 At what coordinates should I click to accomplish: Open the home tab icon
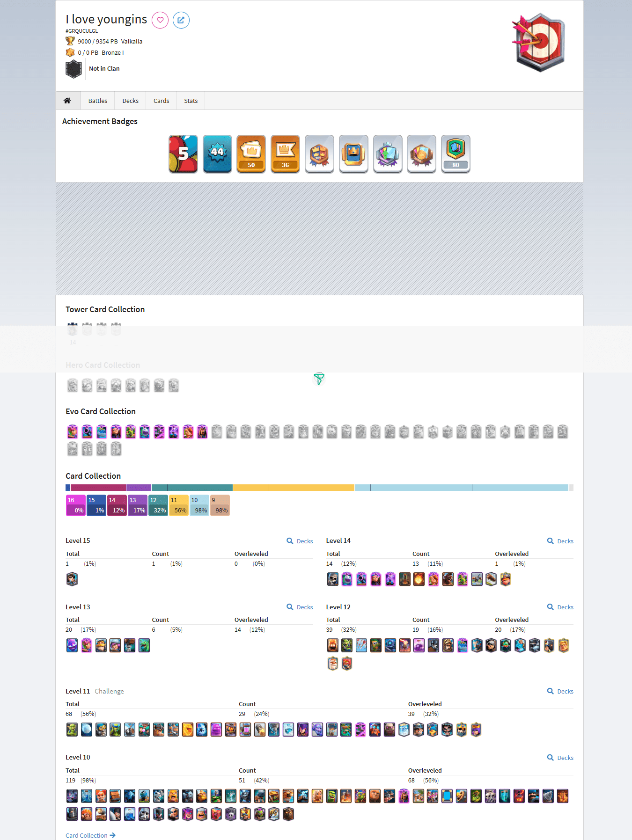click(67, 101)
